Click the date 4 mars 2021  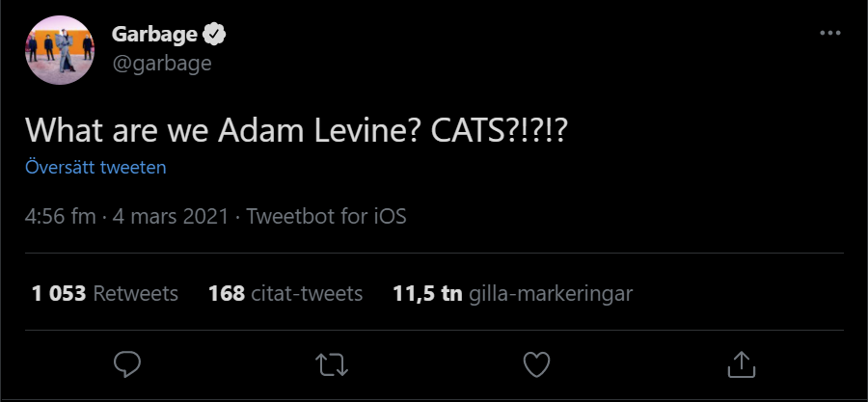[x=172, y=216]
